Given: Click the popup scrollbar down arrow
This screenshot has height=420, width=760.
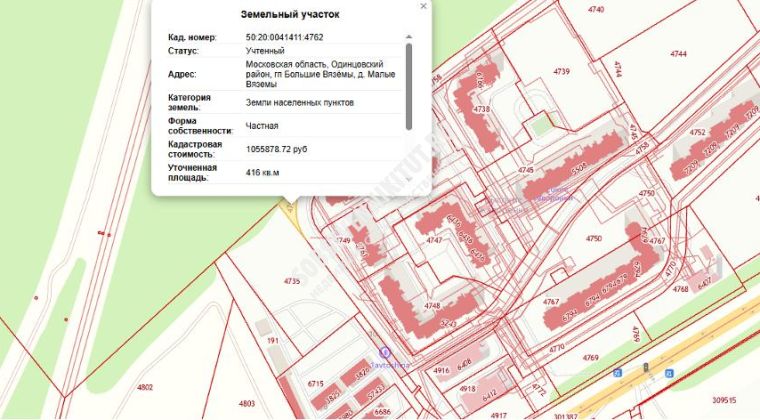Looking at the screenshot, I should click(409, 178).
